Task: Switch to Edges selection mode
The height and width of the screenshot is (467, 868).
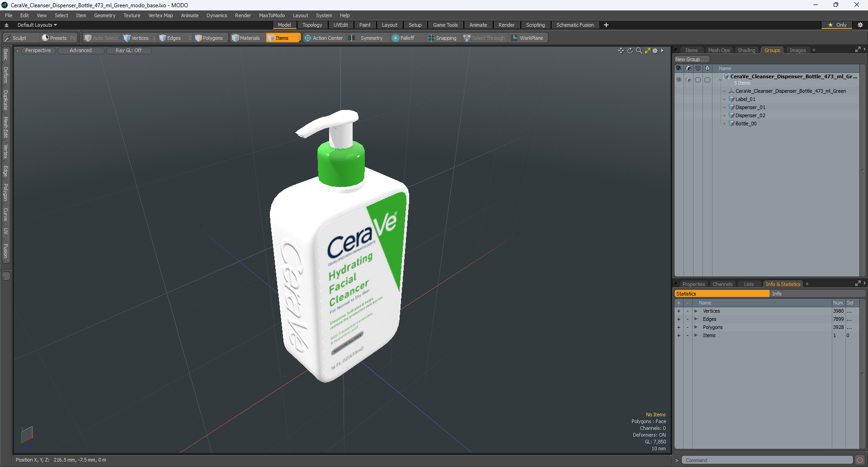Action: click(170, 38)
